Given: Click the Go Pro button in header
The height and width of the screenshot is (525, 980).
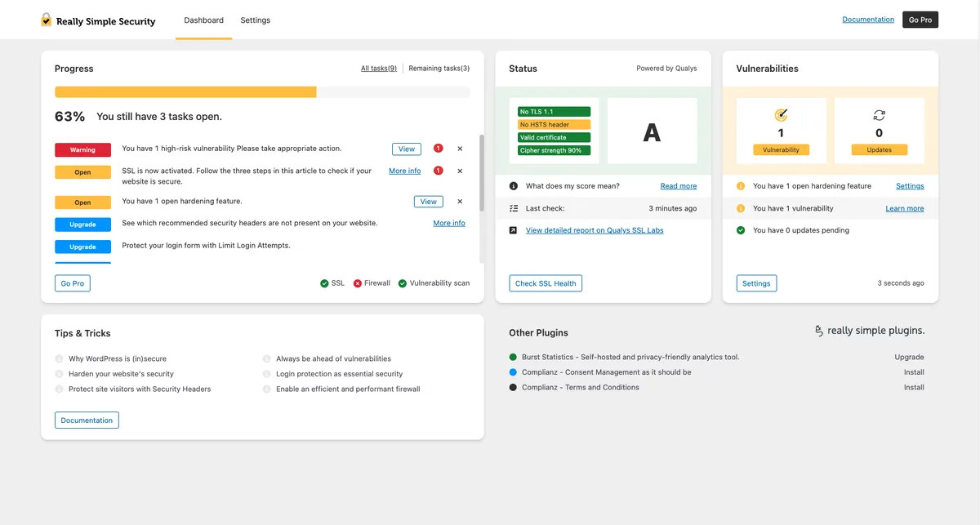Looking at the screenshot, I should click(x=920, y=20).
